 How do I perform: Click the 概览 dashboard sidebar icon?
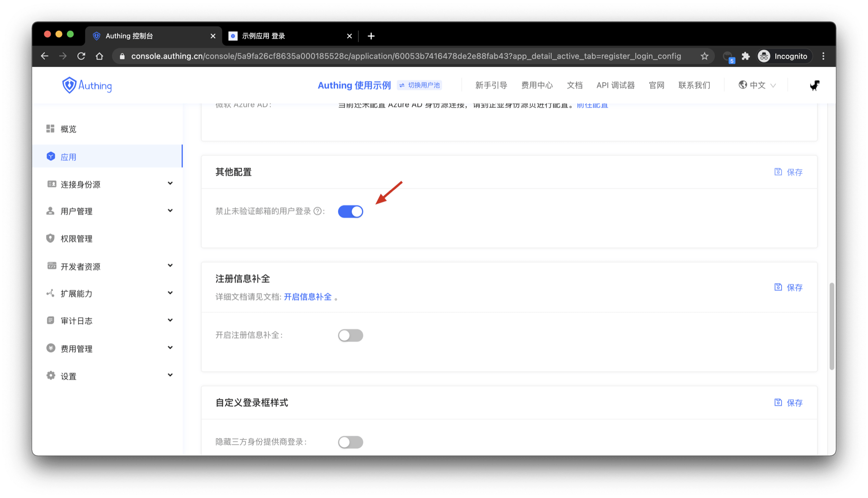50,129
